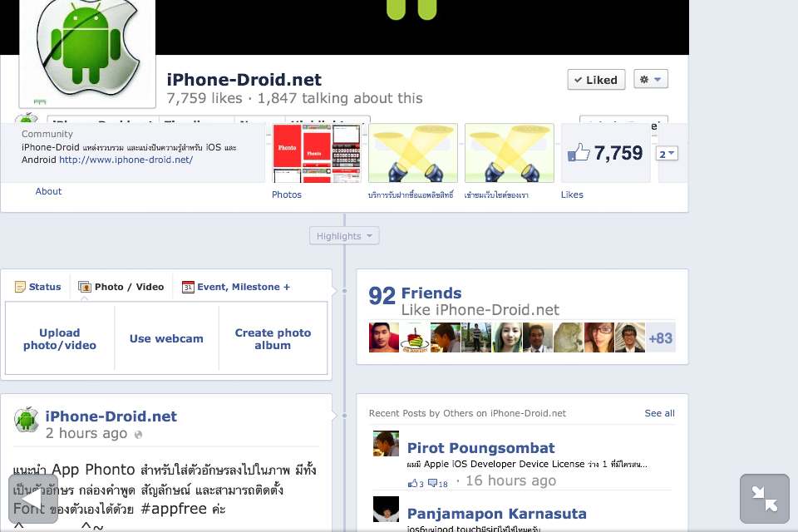Screen dimensions: 798x532
Task: Open the first spotlight app thumbnail
Action: tap(413, 153)
